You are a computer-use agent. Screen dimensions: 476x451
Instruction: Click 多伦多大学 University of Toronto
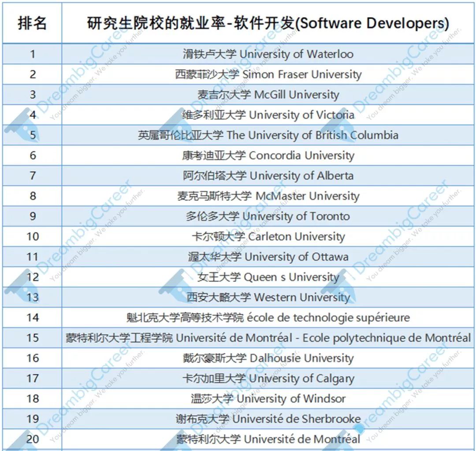click(268, 216)
